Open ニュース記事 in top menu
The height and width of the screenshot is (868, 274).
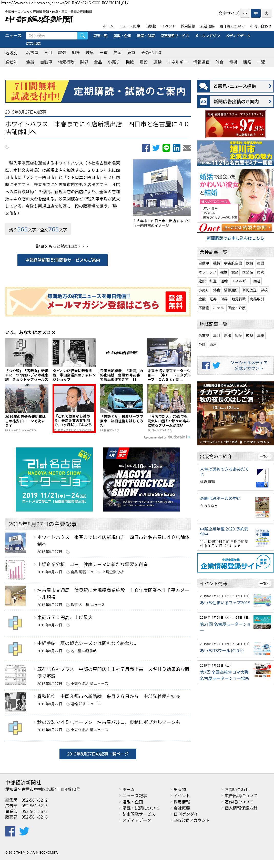[x=129, y=26]
